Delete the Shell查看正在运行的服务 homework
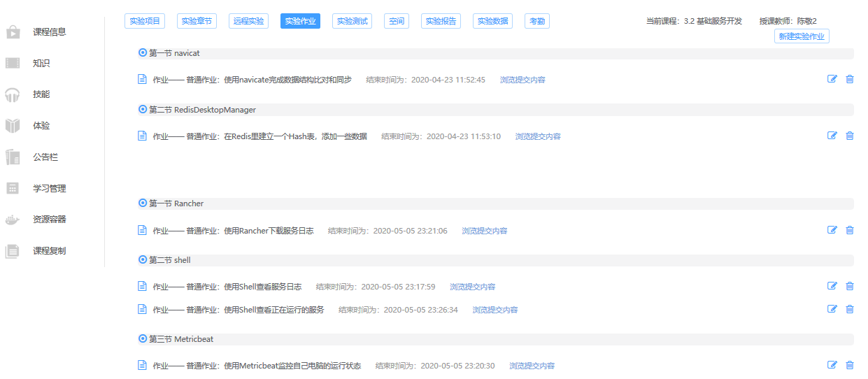 [x=850, y=309]
